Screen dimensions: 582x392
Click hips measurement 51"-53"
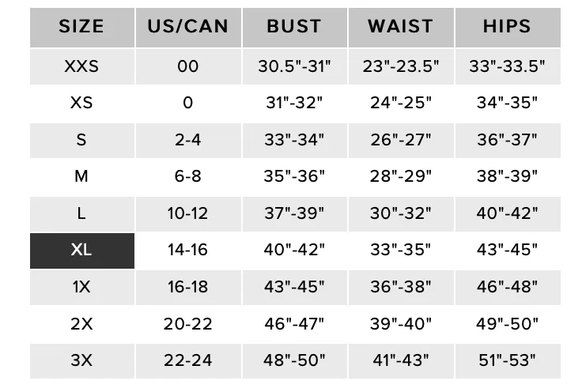tap(508, 360)
